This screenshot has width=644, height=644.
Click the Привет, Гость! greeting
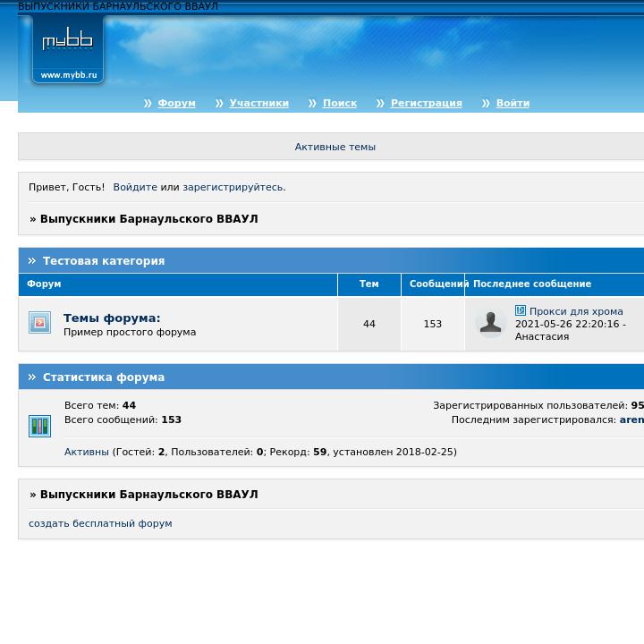(x=66, y=187)
